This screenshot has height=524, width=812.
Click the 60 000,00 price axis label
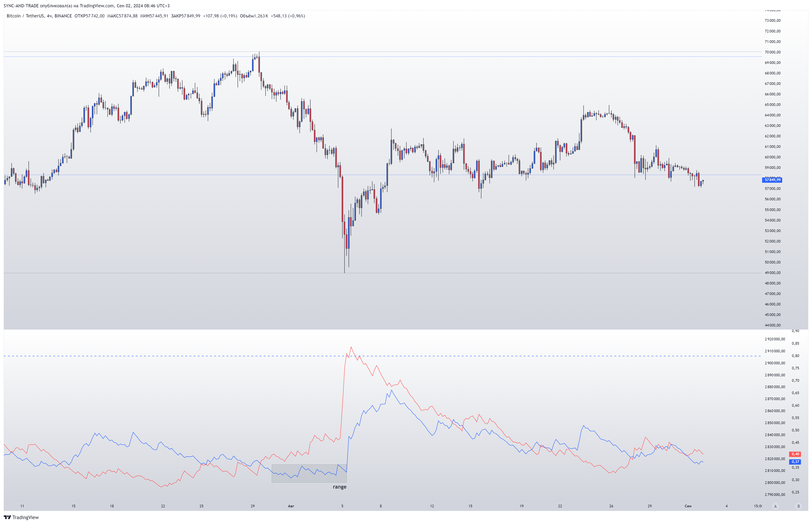click(772, 157)
